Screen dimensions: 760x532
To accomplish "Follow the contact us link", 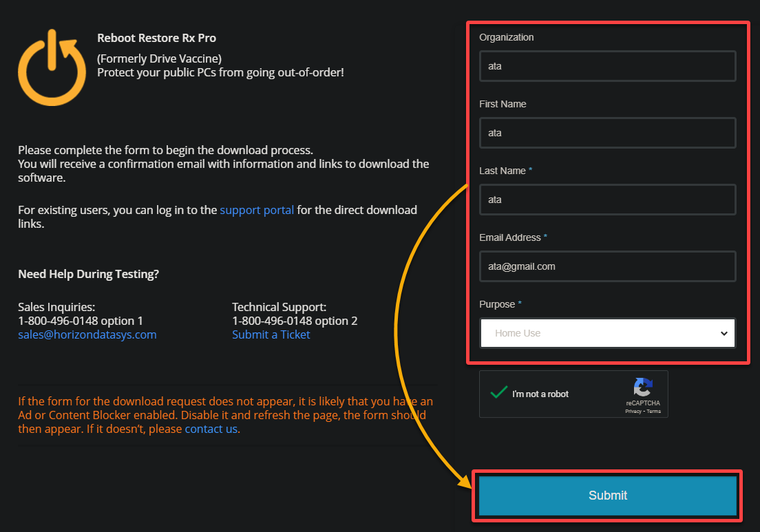I will coord(211,429).
